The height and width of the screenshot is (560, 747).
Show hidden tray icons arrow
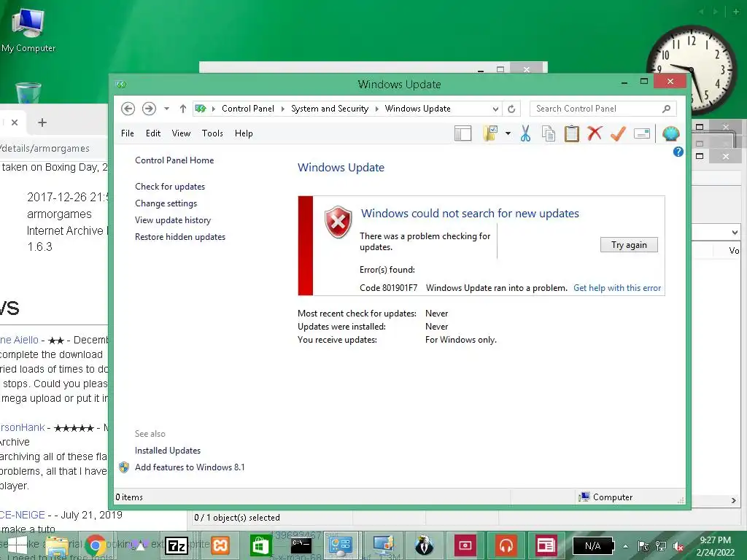coord(625,546)
